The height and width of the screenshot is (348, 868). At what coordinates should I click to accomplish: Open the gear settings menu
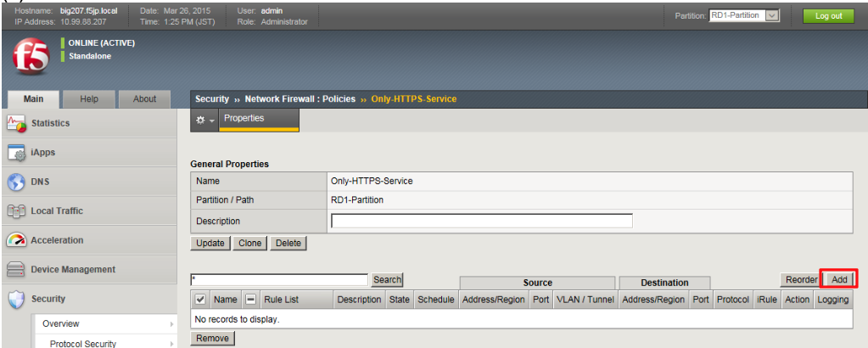(x=204, y=121)
